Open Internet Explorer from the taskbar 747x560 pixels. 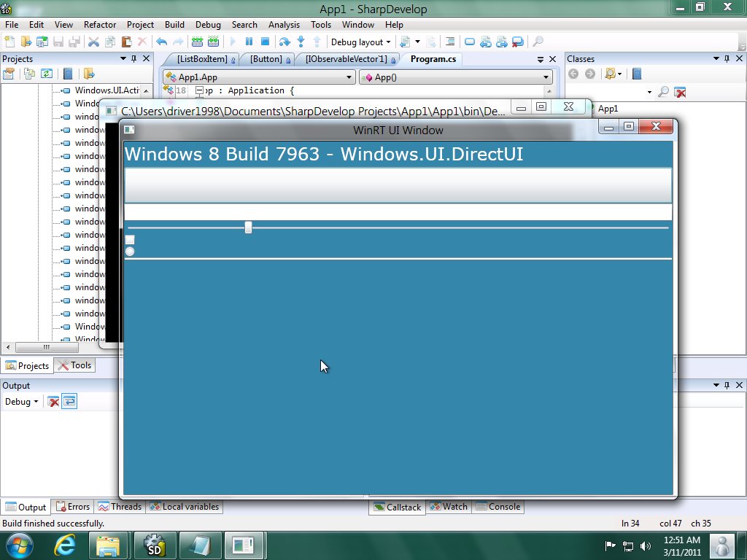point(65,545)
